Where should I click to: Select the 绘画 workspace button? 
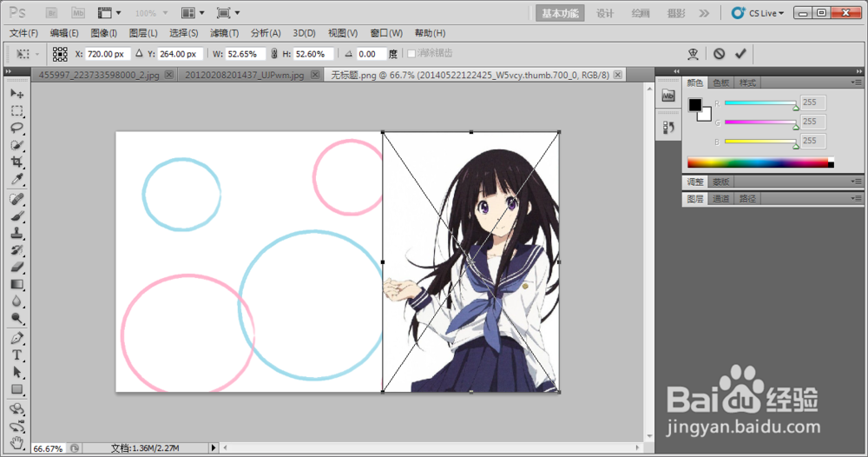pos(641,13)
